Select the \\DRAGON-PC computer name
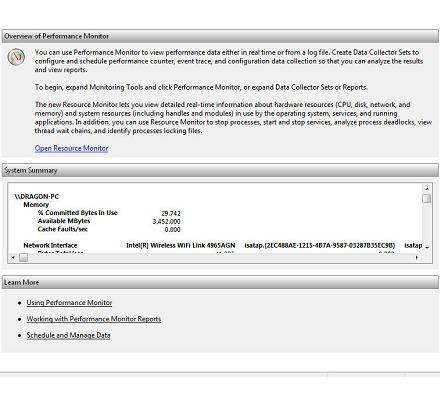440x406 pixels. (36, 197)
